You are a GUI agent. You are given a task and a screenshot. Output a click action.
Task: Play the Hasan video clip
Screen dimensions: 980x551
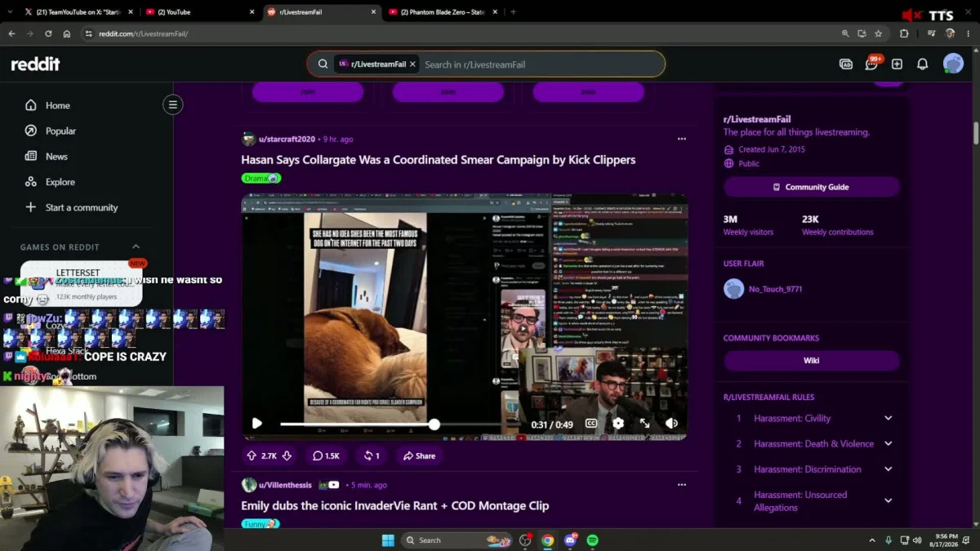pos(257,423)
